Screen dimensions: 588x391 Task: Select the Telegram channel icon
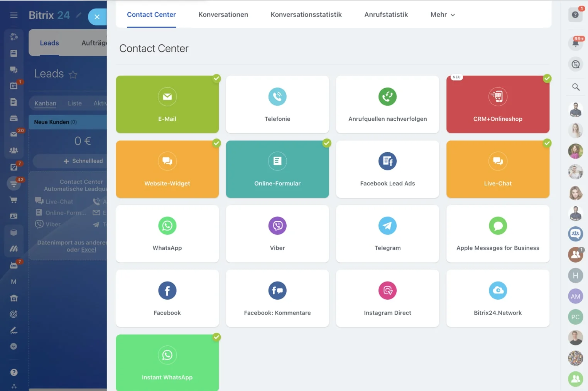[387, 226]
